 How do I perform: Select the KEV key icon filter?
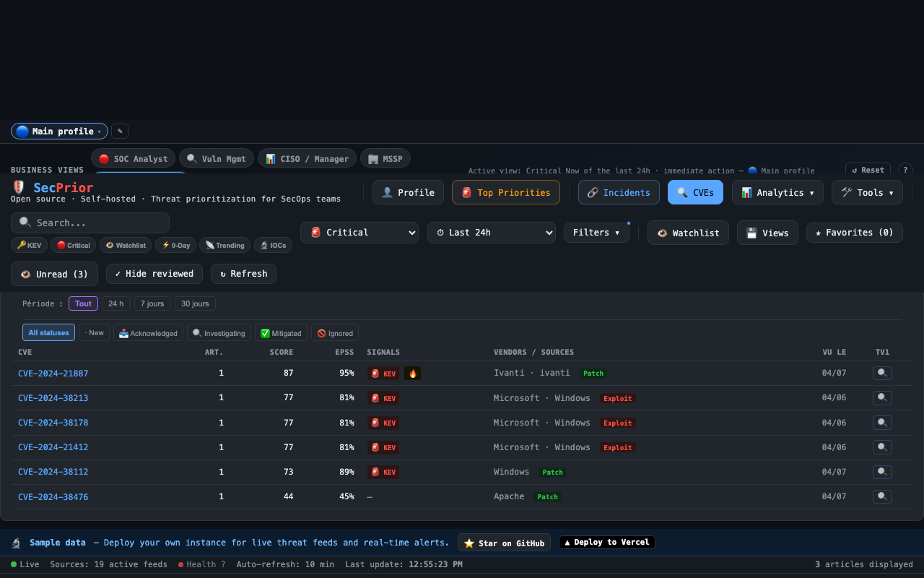(x=29, y=245)
